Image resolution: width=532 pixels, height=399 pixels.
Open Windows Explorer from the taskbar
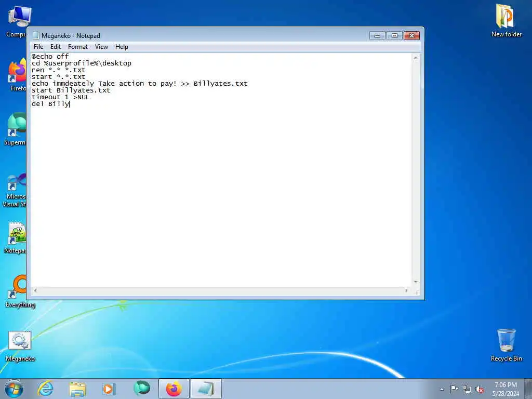[77, 389]
